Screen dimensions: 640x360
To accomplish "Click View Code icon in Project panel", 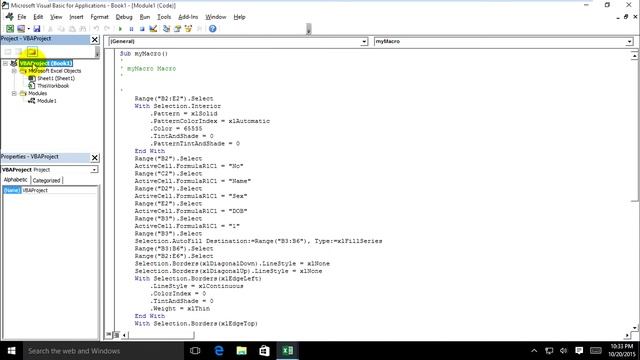I will (x=8, y=52).
